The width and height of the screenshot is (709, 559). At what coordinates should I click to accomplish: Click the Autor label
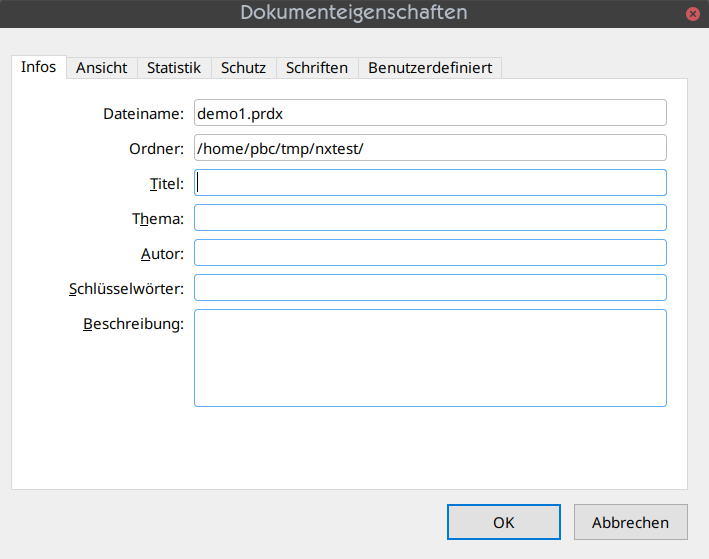(x=162, y=254)
